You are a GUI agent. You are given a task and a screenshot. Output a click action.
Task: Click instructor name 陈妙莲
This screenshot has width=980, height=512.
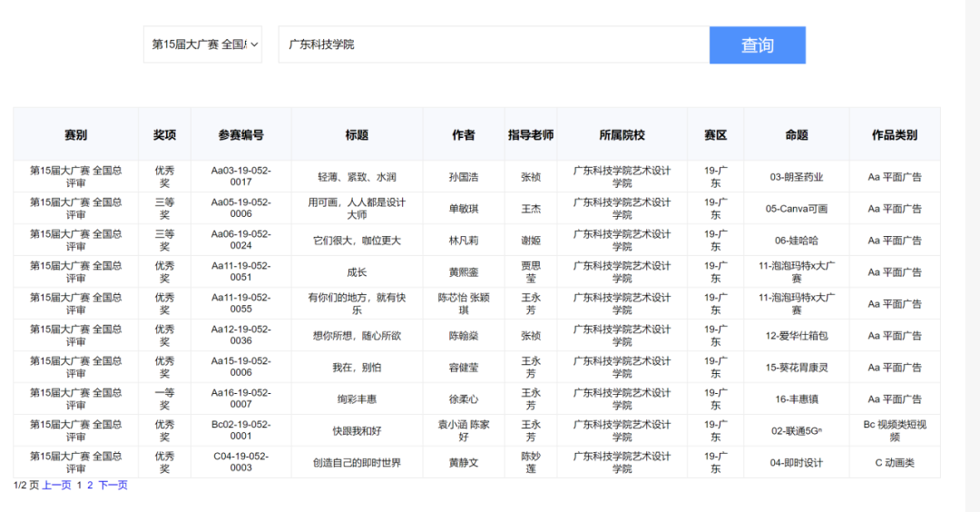(531, 463)
